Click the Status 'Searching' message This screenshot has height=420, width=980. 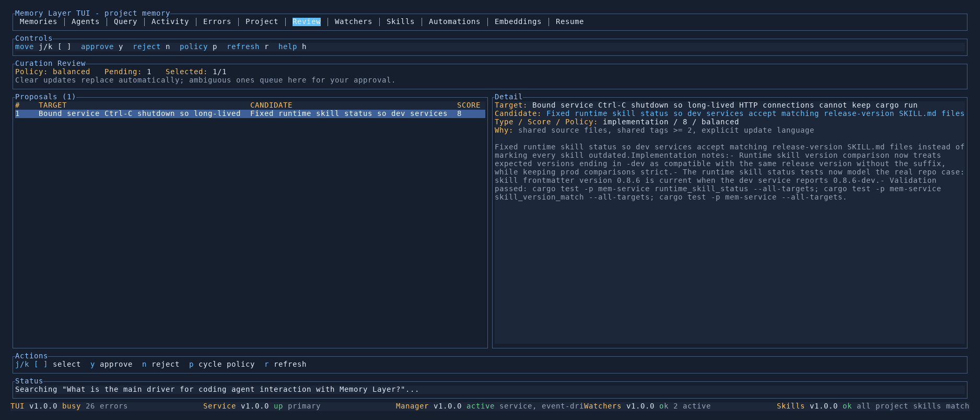point(217,389)
